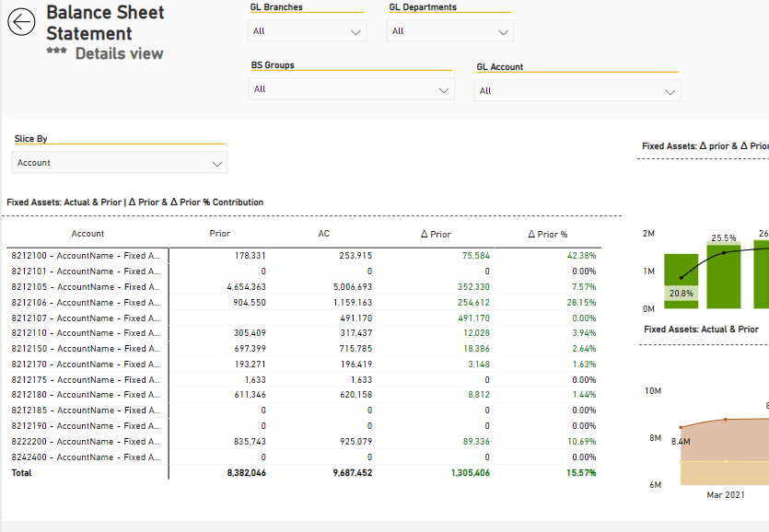Open the GL Branches dropdown

[x=308, y=31]
